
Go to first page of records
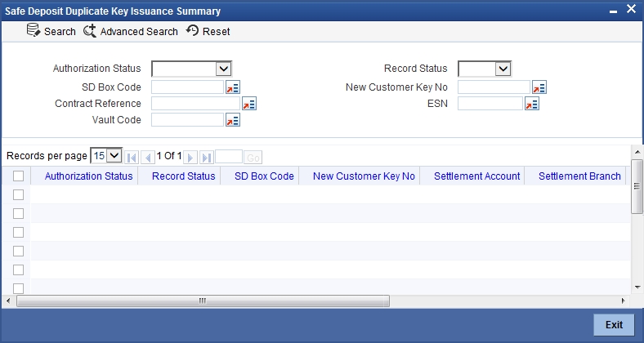point(132,157)
